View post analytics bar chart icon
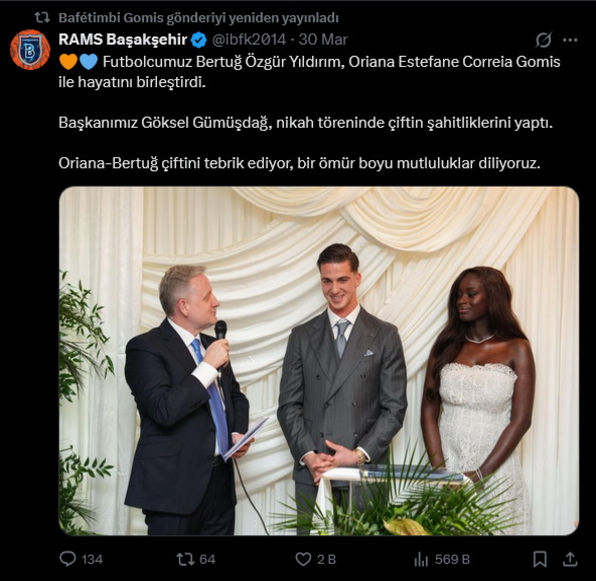Image resolution: width=596 pixels, height=581 pixels. pos(421,559)
